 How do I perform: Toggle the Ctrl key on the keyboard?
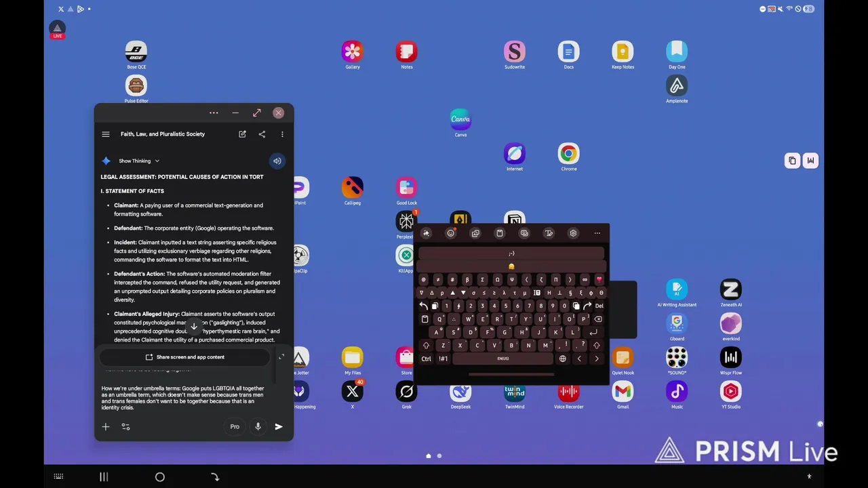(426, 359)
